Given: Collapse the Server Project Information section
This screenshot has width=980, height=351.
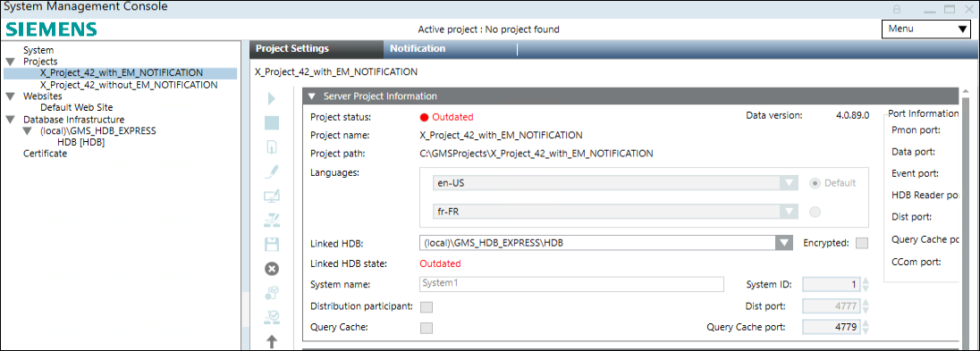Looking at the screenshot, I should (x=311, y=96).
